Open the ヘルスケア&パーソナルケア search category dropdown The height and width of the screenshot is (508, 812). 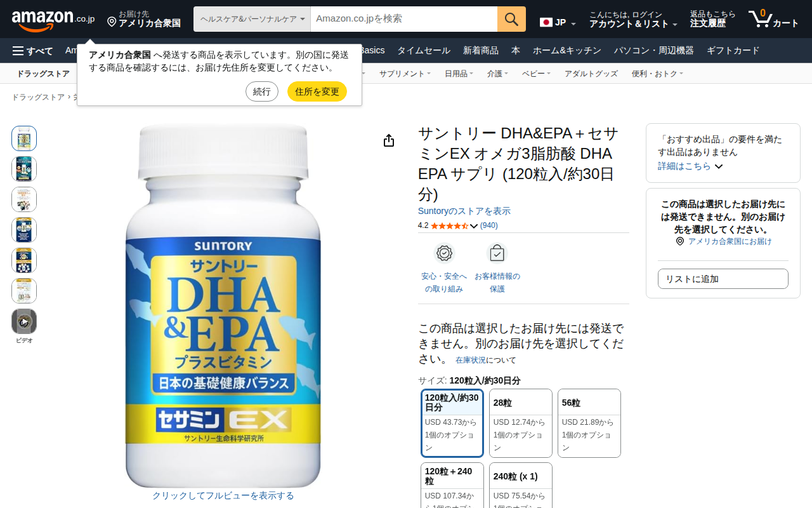252,19
